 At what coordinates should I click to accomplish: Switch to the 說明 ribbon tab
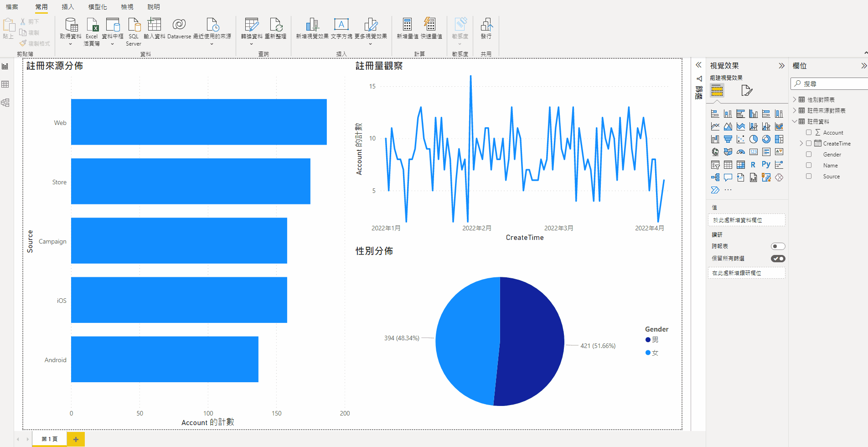click(x=154, y=7)
